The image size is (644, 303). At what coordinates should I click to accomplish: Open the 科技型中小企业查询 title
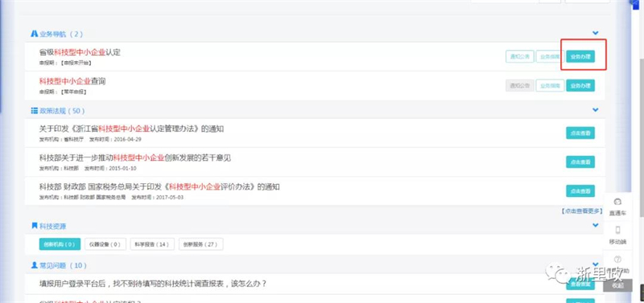click(72, 81)
